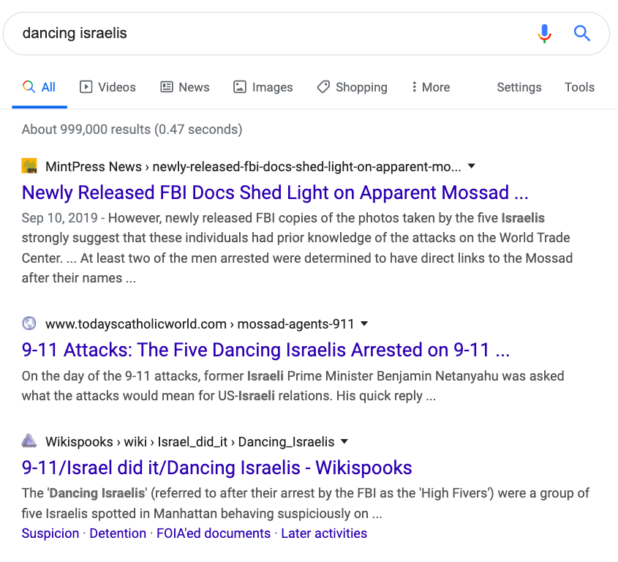Open the Newly Released FBI Docs result

[x=275, y=192]
